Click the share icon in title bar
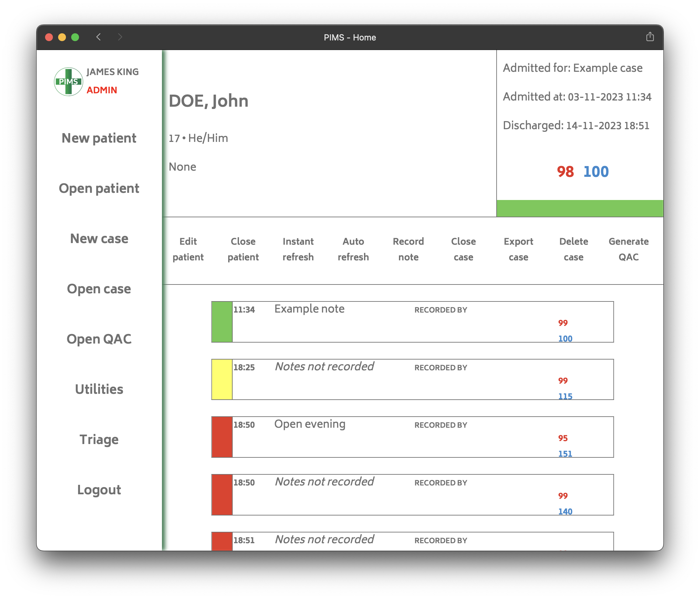The width and height of the screenshot is (700, 599). point(650,37)
